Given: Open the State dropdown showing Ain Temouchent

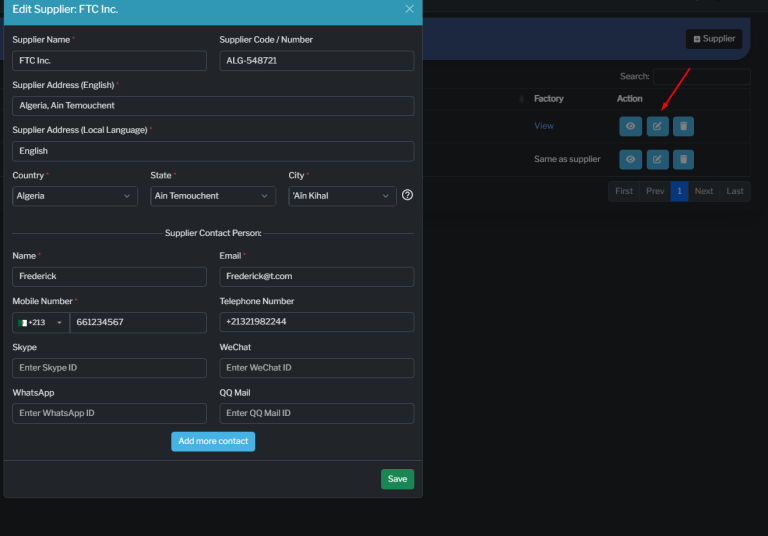Looking at the screenshot, I should coord(213,196).
